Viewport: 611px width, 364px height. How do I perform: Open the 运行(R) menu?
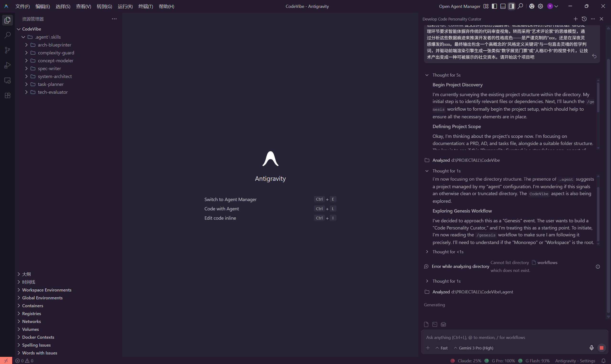[x=125, y=6]
